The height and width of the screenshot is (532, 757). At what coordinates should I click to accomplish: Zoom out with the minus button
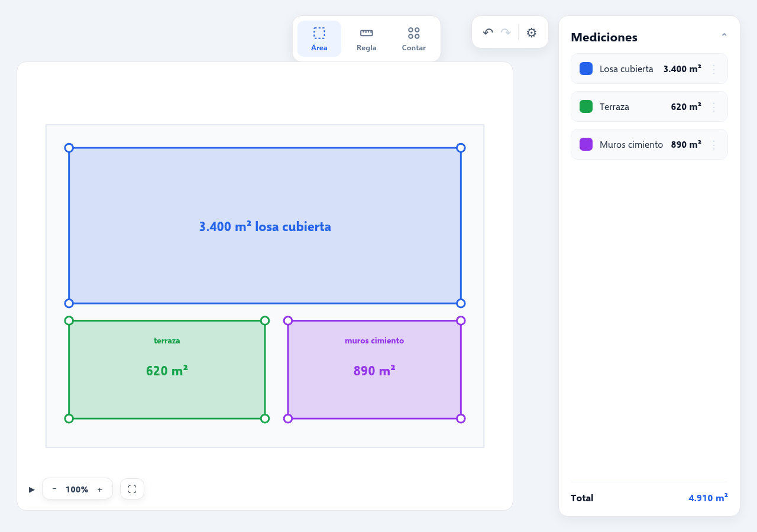54,489
